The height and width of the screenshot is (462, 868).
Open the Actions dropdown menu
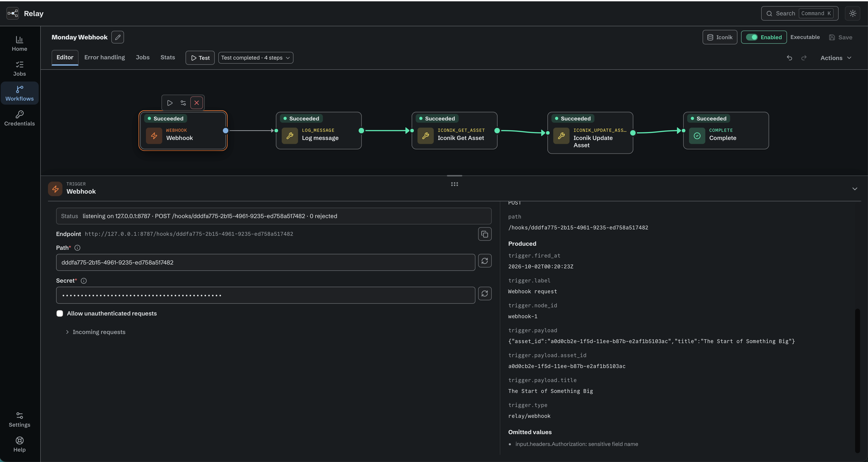pyautogui.click(x=836, y=58)
